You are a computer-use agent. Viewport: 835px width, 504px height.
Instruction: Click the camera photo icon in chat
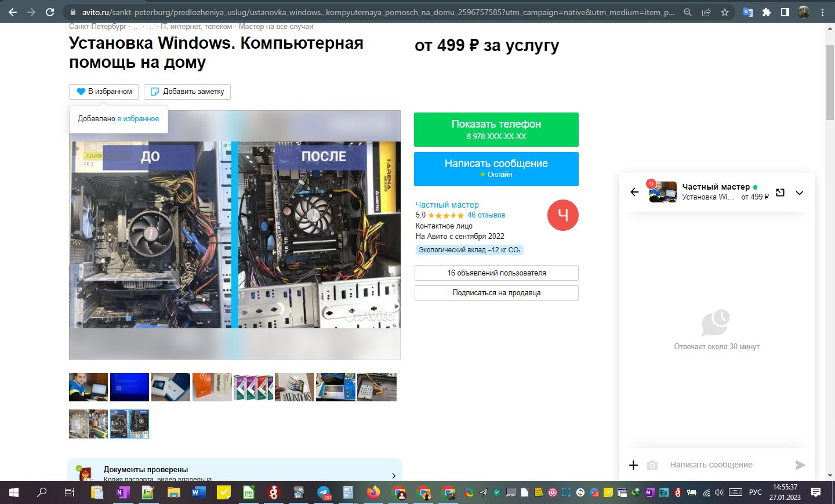pyautogui.click(x=652, y=465)
